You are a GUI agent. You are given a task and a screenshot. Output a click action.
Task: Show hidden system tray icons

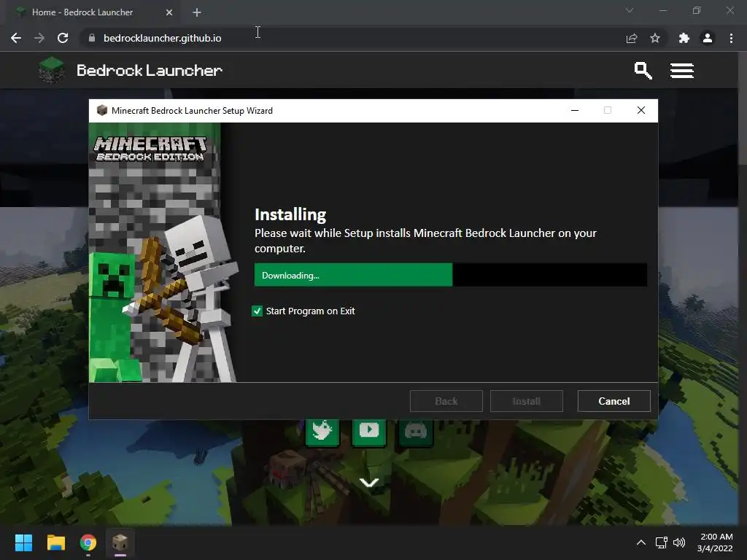(641, 542)
